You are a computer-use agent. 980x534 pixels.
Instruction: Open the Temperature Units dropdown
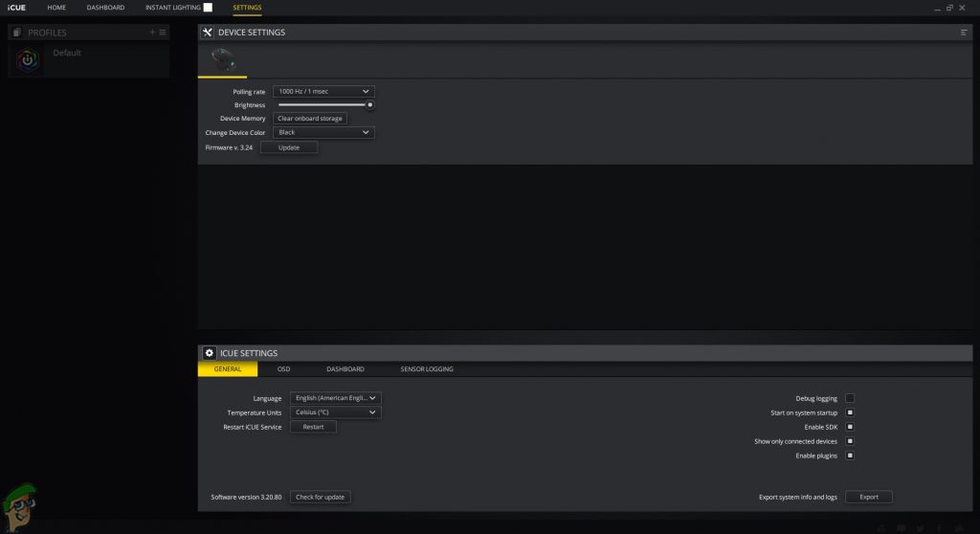click(336, 412)
